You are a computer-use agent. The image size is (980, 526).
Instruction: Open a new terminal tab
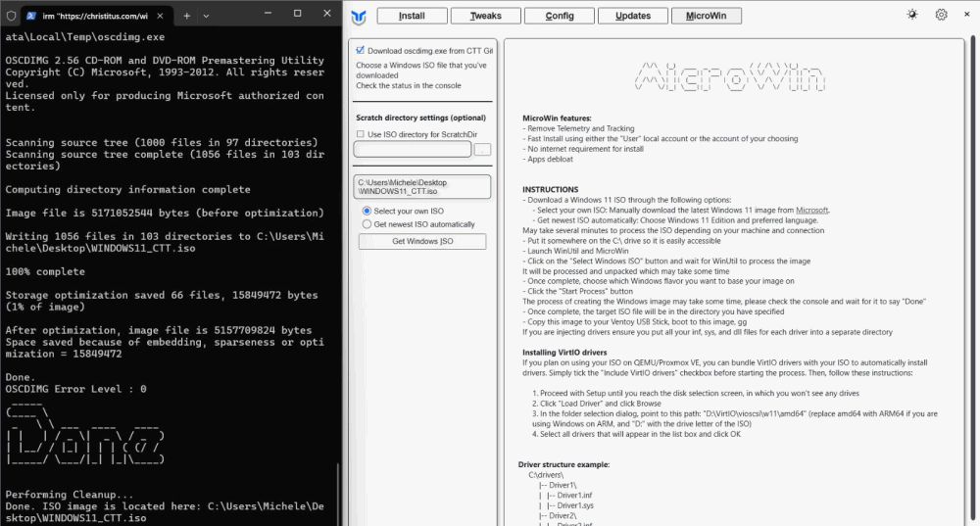tap(186, 16)
